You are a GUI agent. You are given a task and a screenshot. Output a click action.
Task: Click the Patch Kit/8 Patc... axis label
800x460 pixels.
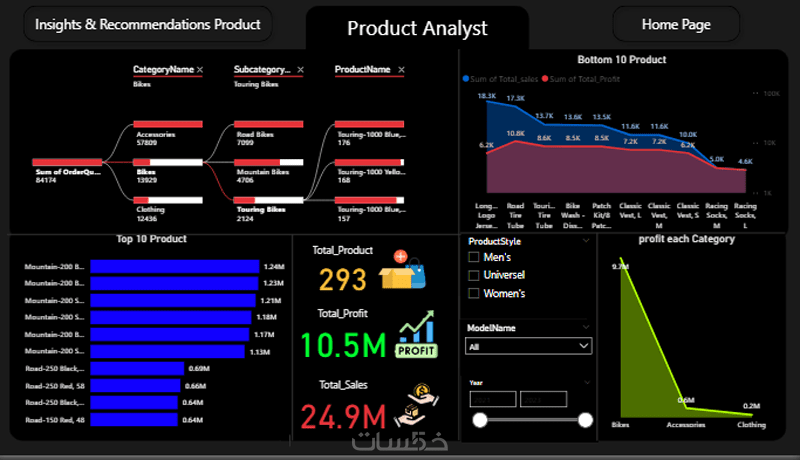602,216
